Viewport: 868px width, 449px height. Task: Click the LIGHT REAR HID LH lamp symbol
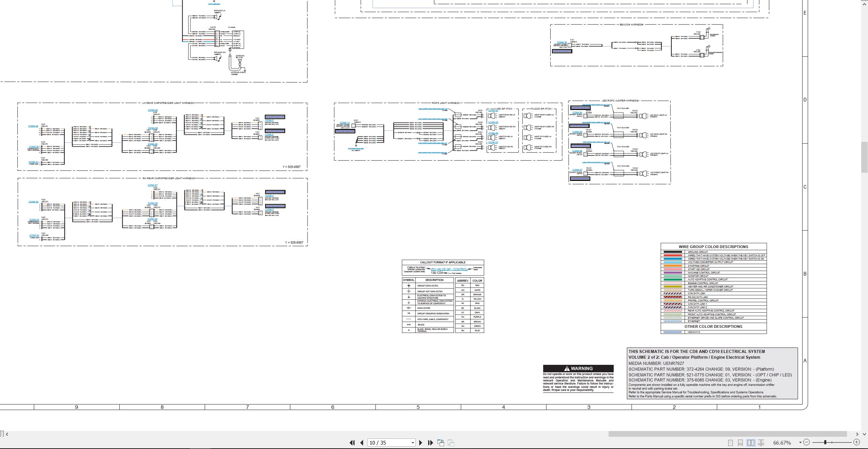pos(493,116)
